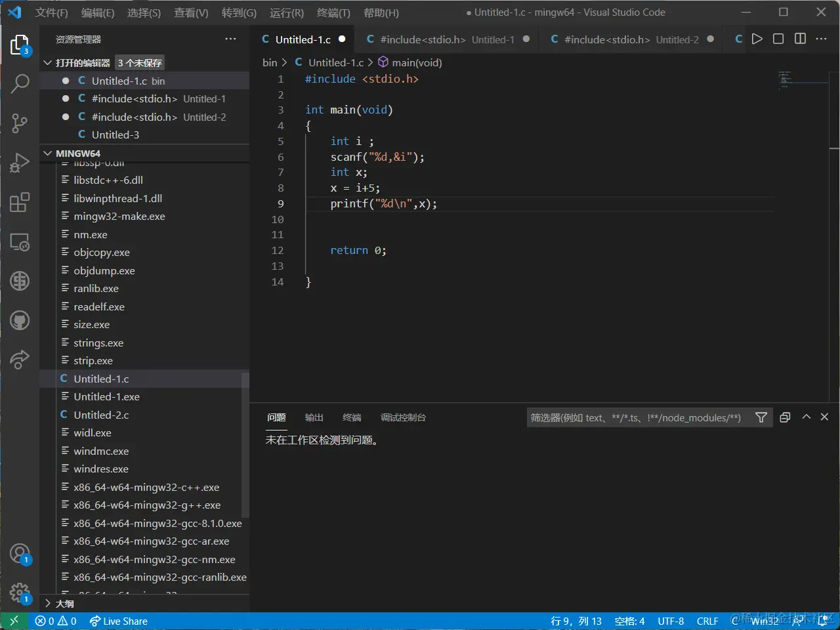Open the Manage settings gear

tap(20, 593)
